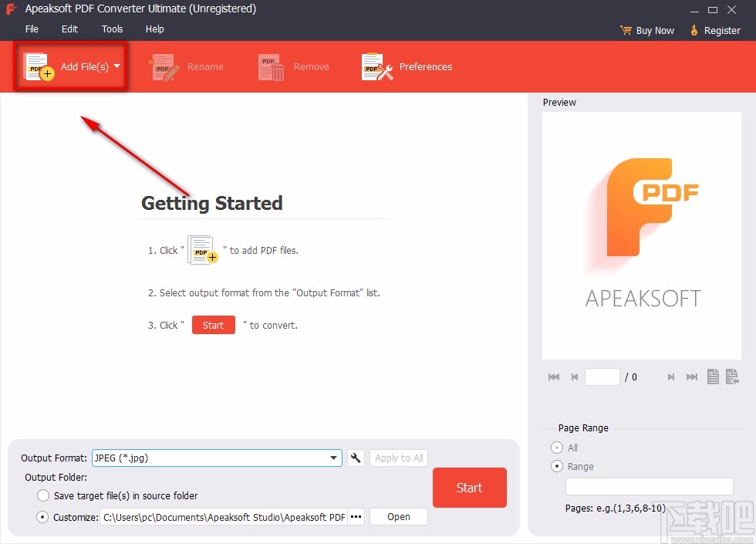Click the Start conversion button
This screenshot has height=544, width=756.
[x=469, y=487]
